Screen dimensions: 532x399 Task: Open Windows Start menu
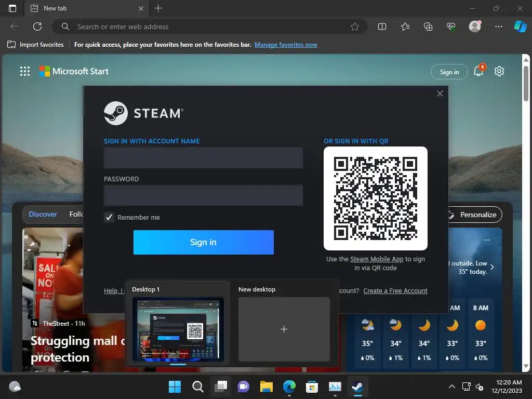point(175,387)
